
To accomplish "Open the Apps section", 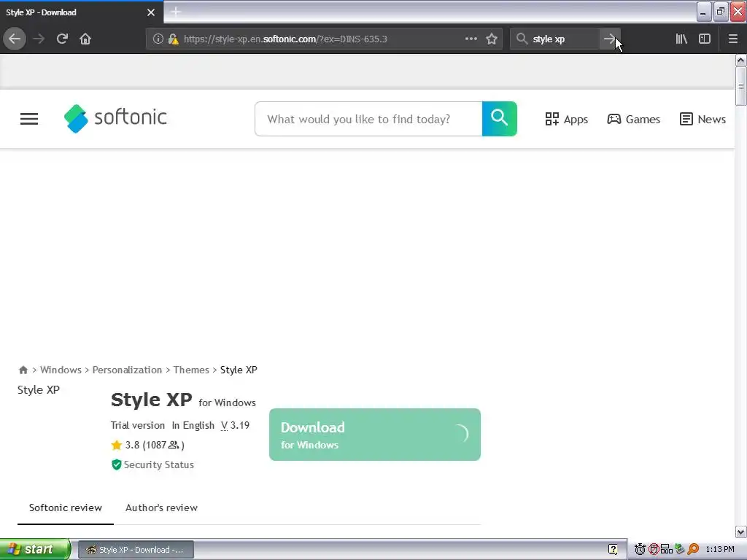I will (x=566, y=119).
